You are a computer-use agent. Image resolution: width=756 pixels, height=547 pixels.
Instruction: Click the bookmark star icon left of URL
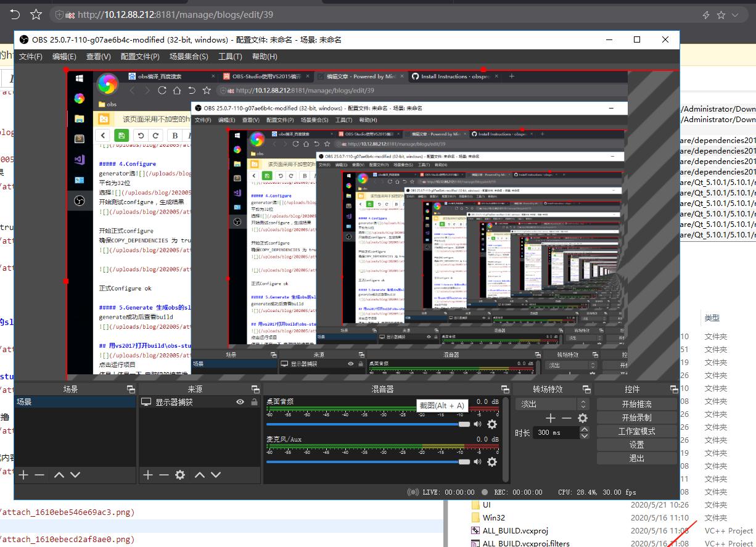36,14
